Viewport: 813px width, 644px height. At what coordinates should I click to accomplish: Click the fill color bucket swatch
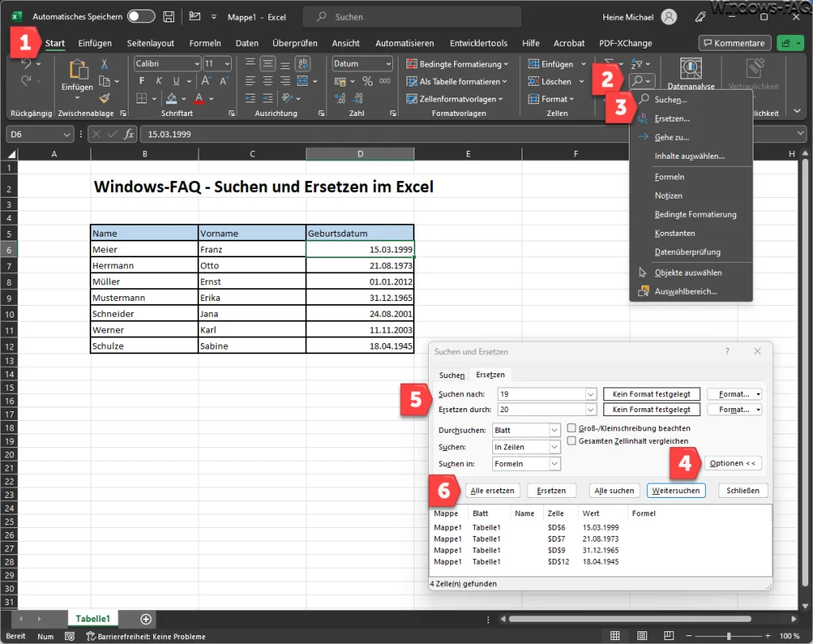click(x=171, y=98)
